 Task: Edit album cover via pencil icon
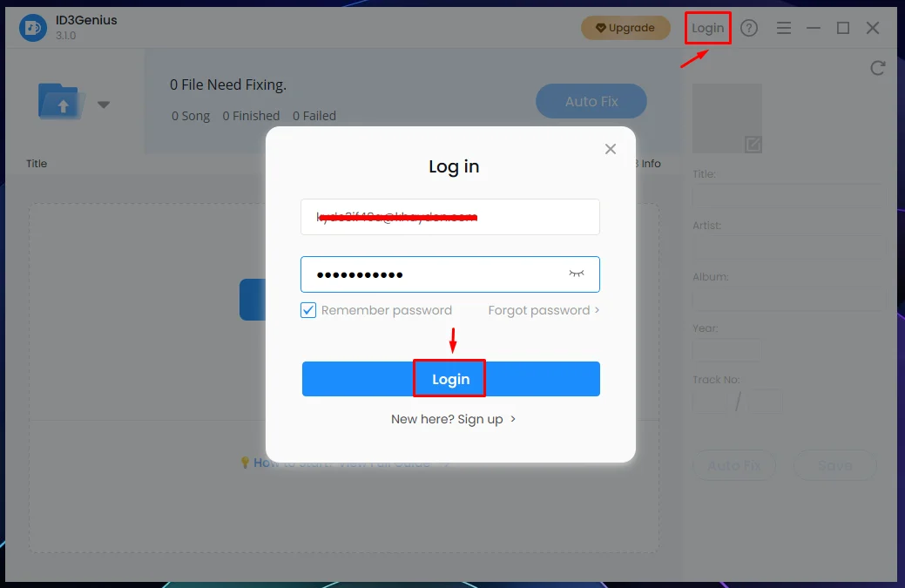pyautogui.click(x=753, y=145)
